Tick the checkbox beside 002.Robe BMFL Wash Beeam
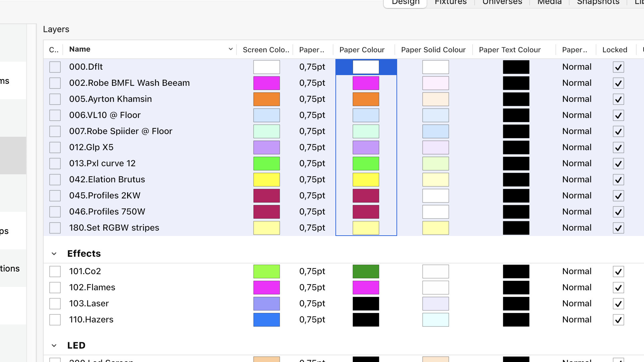Image resolution: width=644 pixels, height=362 pixels. 55,83
